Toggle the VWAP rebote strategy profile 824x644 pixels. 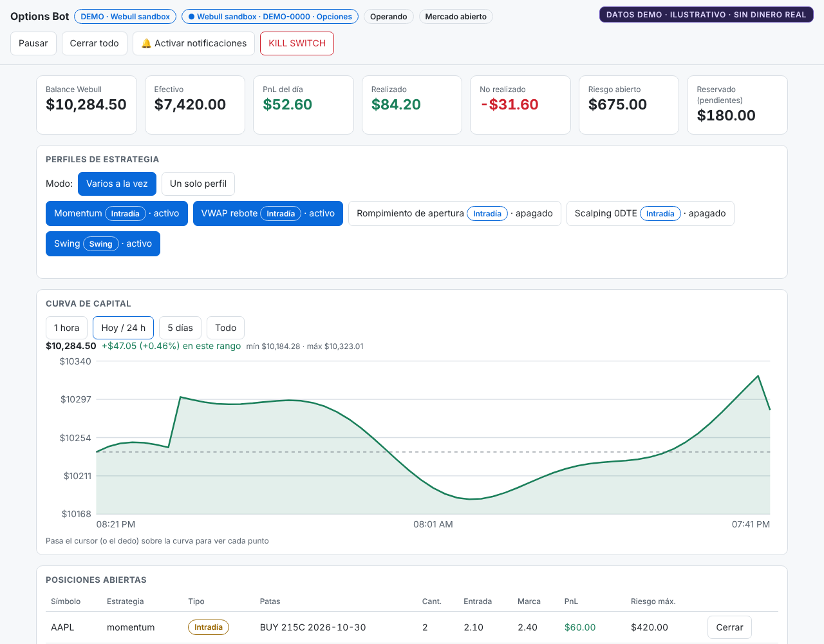pyautogui.click(x=268, y=213)
